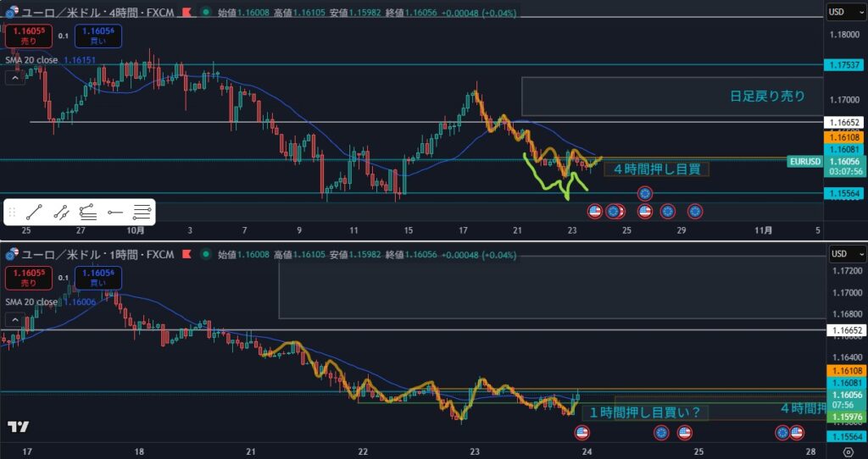Image resolution: width=868 pixels, height=459 pixels.
Task: Select the trend line drawing tool
Action: click(34, 212)
